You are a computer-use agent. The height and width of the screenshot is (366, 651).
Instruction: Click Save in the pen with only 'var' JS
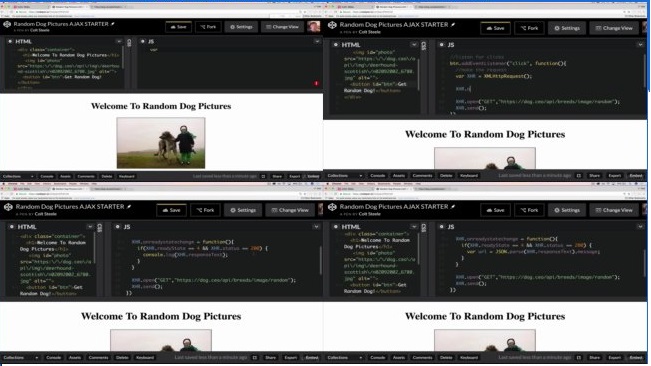point(179,27)
